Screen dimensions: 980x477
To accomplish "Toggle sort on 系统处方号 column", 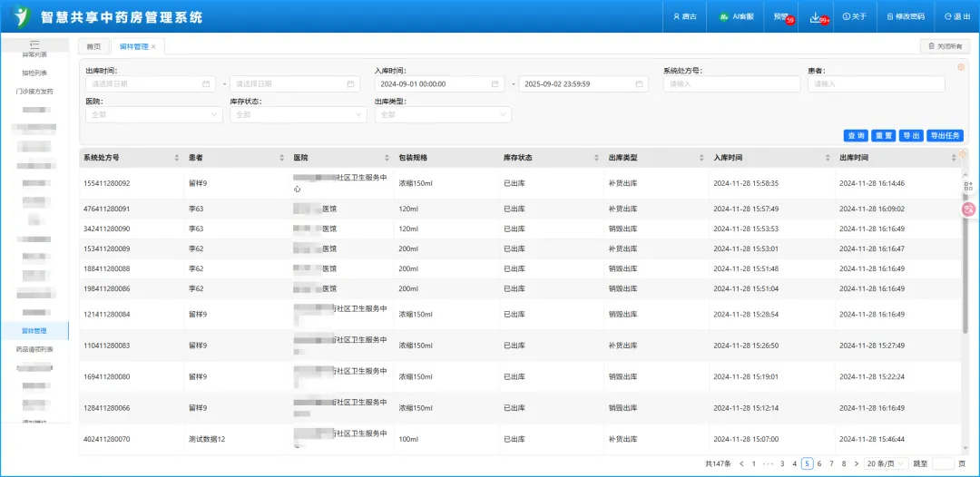I will (177, 158).
